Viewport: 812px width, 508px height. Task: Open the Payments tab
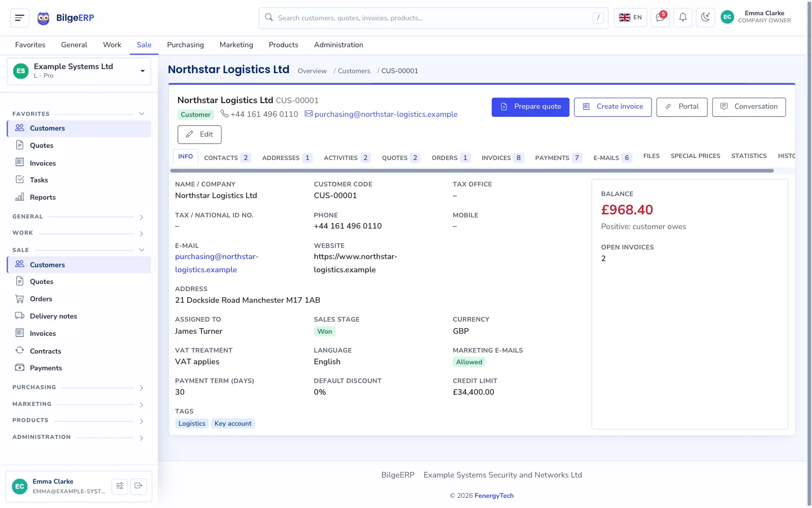(558, 158)
